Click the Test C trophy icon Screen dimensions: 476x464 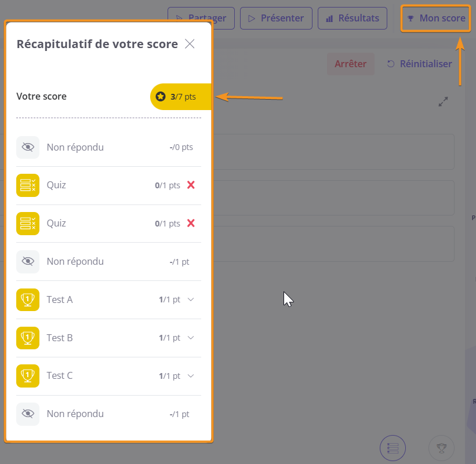click(28, 375)
